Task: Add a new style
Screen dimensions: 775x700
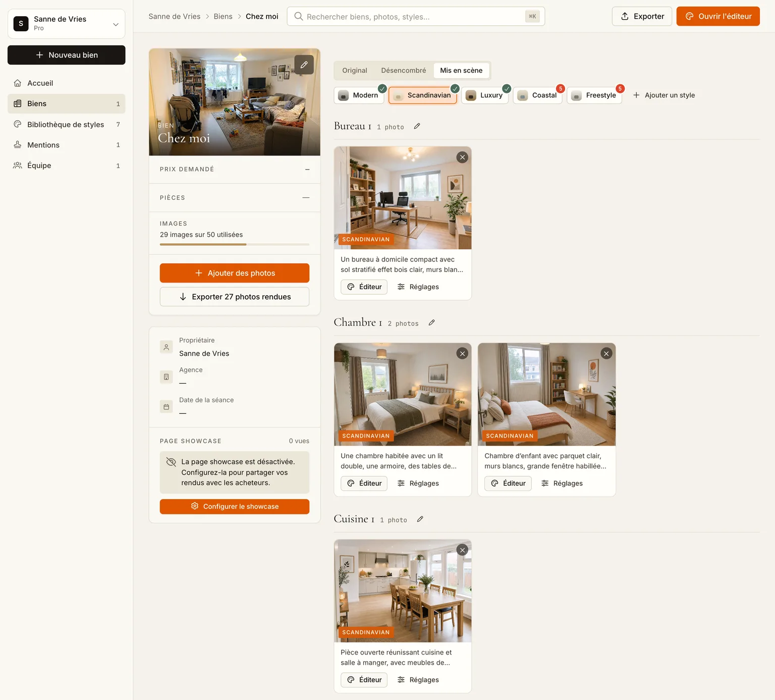Action: [664, 95]
